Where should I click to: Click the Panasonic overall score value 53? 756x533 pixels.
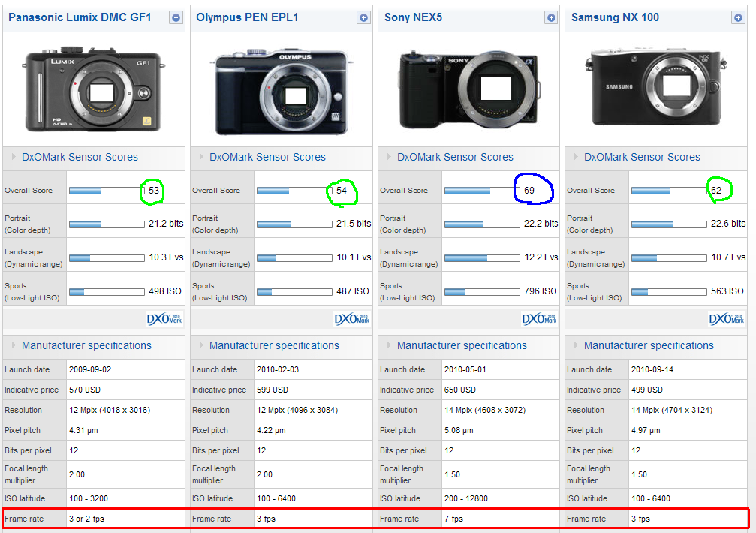pyautogui.click(x=154, y=191)
